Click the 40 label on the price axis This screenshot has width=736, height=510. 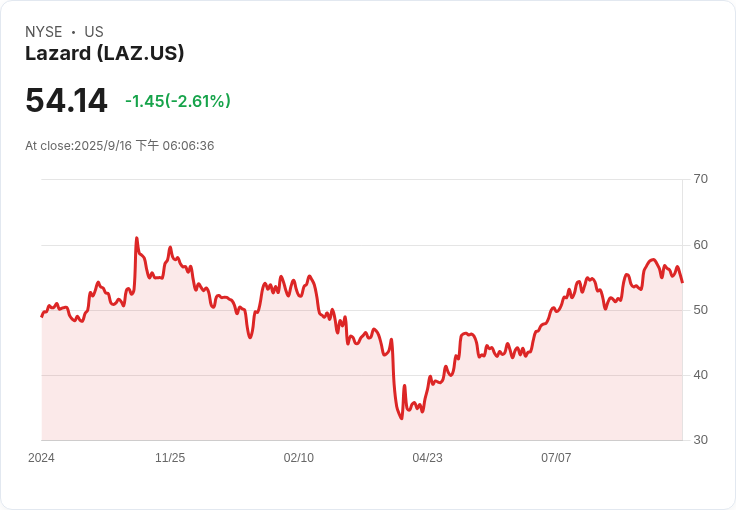click(x=701, y=375)
